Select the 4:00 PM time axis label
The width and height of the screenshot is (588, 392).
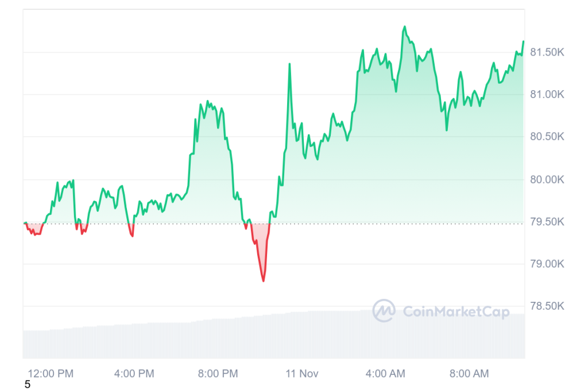(x=134, y=374)
